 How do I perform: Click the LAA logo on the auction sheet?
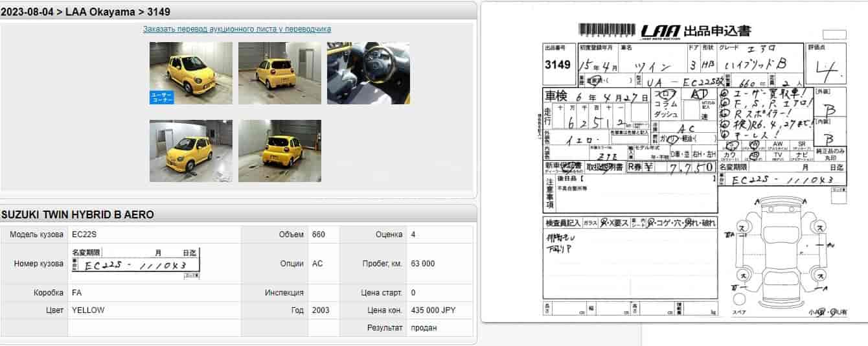click(x=661, y=32)
